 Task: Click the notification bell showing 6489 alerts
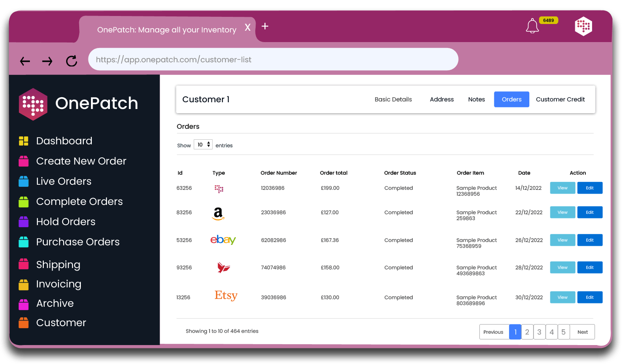[532, 26]
